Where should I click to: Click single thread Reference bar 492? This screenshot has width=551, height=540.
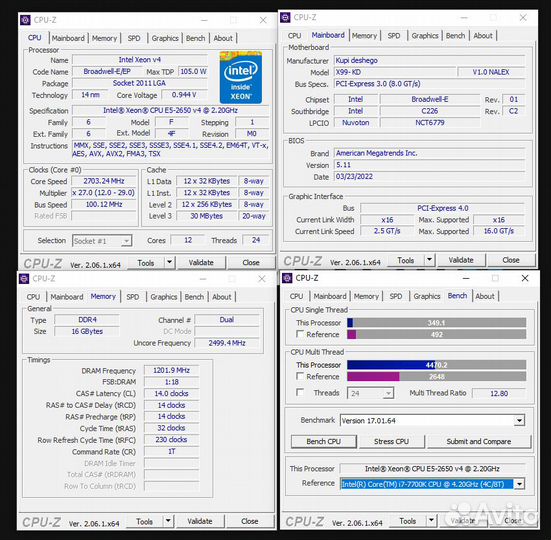click(x=436, y=334)
